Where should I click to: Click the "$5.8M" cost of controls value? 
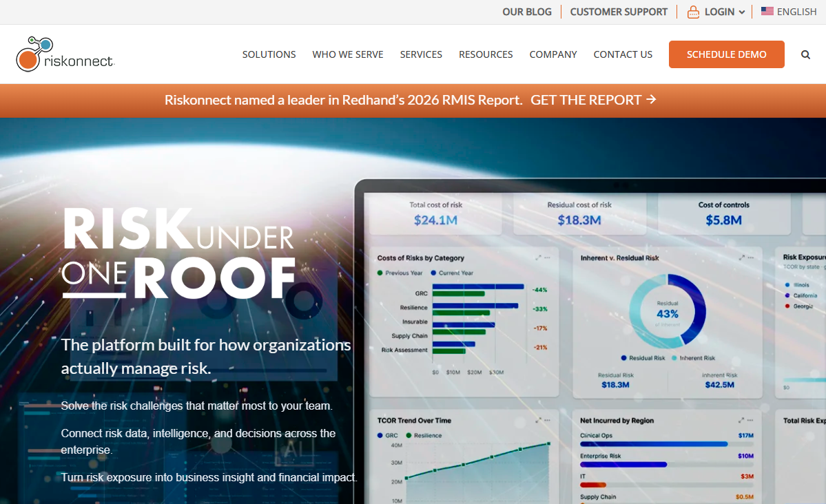724,220
